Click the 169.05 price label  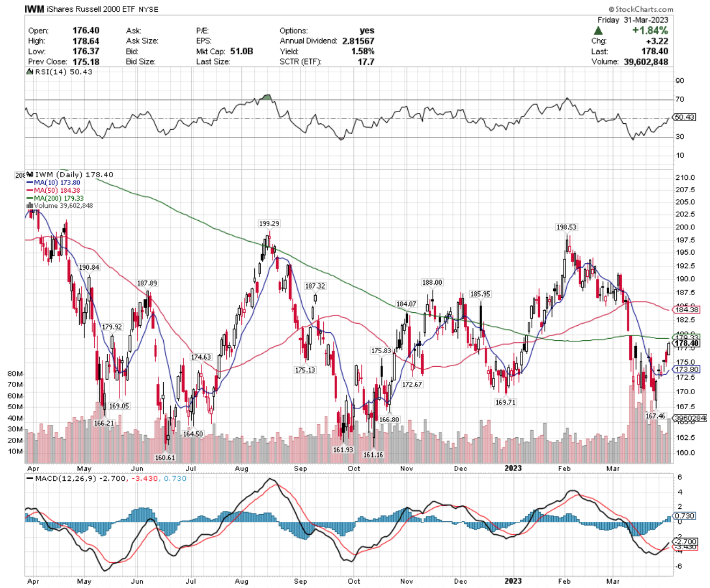[119, 406]
